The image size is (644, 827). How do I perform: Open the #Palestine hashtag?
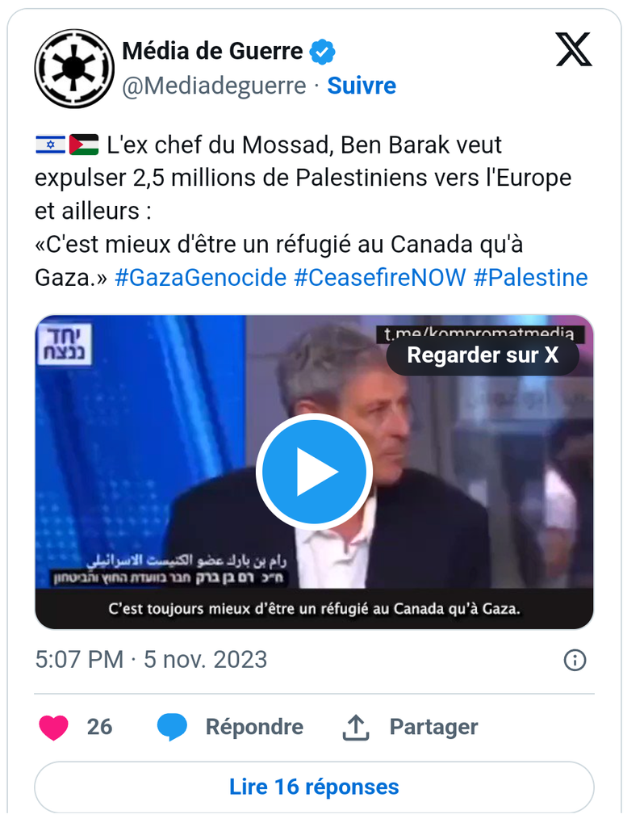[x=530, y=278]
